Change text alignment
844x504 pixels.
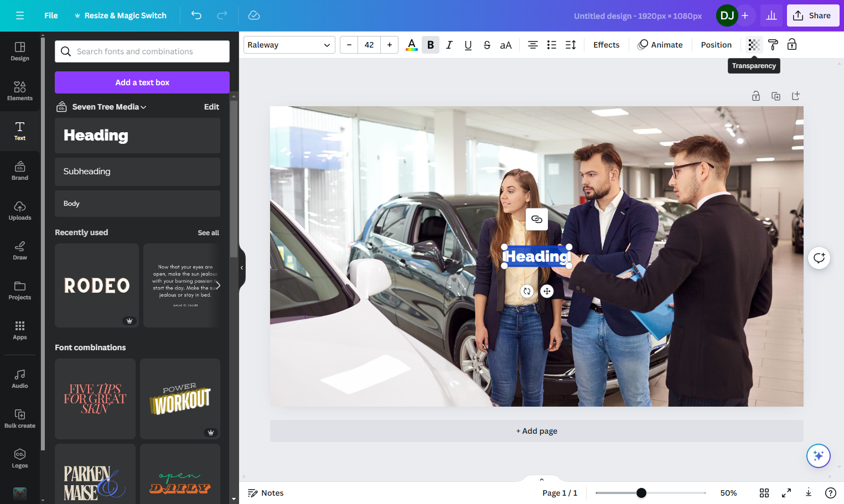pos(533,45)
